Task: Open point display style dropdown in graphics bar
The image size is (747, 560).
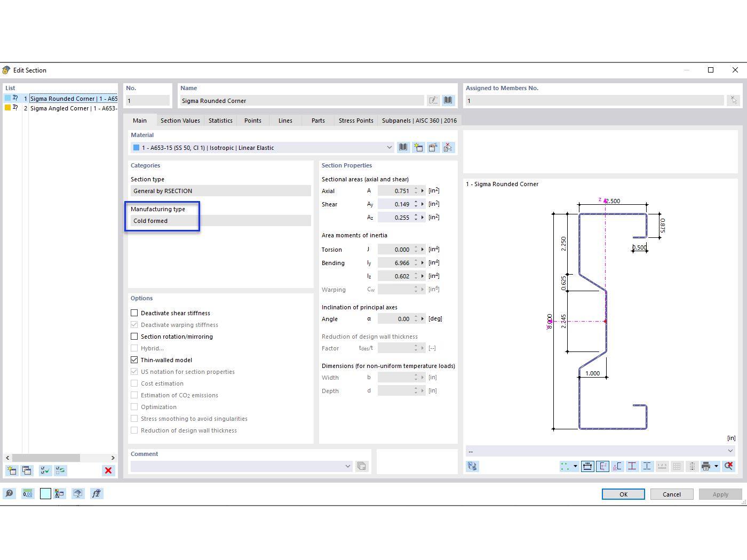Action: [576, 466]
